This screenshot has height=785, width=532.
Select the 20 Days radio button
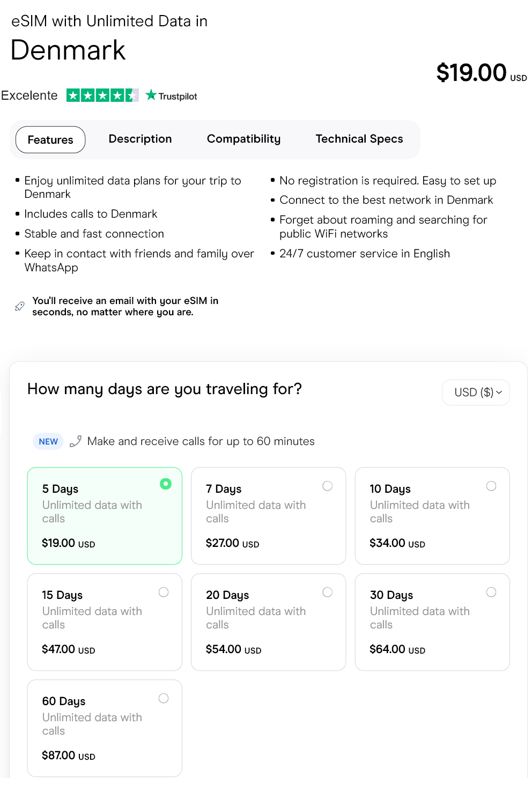tap(327, 592)
